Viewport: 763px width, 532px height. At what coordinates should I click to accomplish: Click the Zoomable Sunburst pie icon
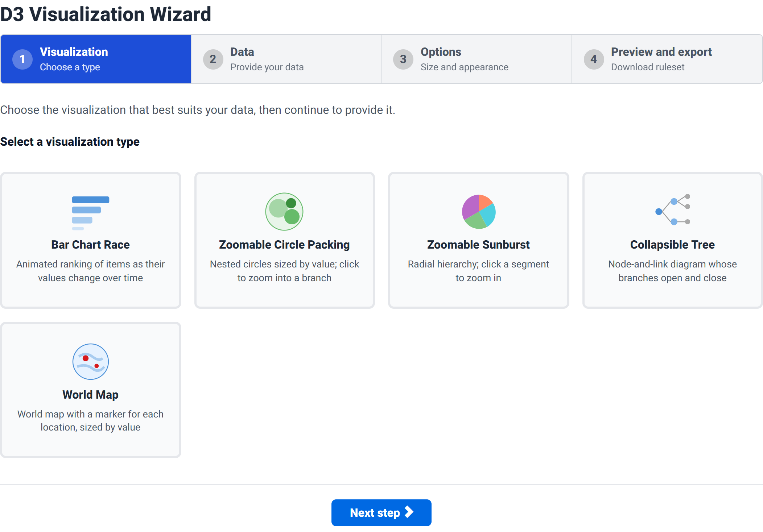point(479,212)
